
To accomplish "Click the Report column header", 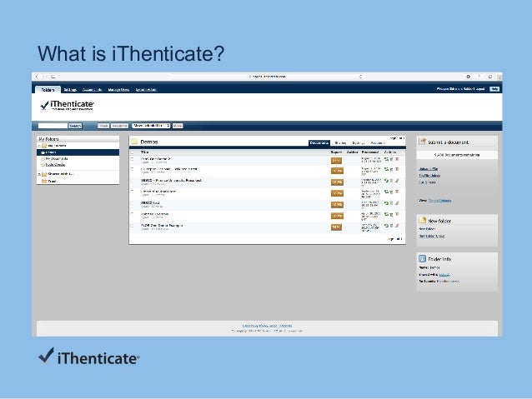I will pos(336,152).
